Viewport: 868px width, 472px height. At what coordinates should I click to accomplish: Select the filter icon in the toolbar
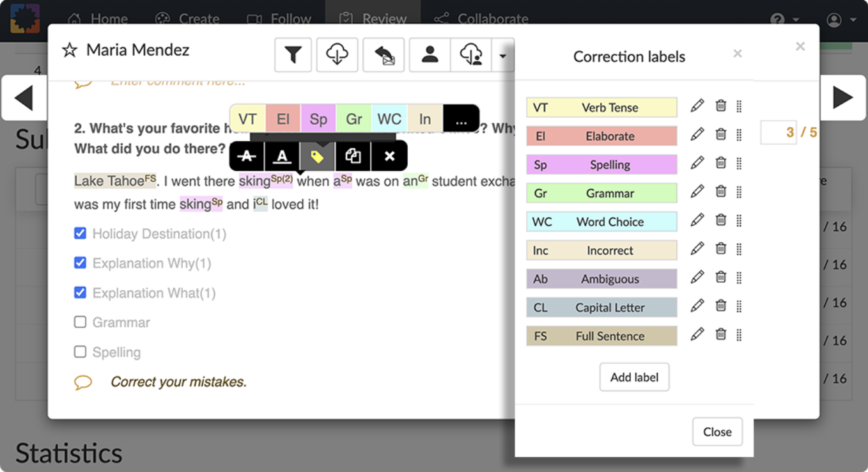click(x=293, y=55)
